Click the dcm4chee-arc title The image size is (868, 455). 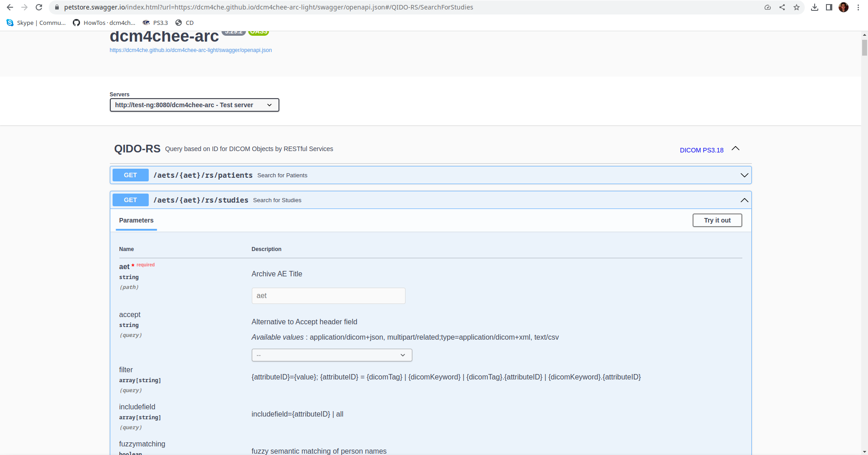tap(164, 36)
